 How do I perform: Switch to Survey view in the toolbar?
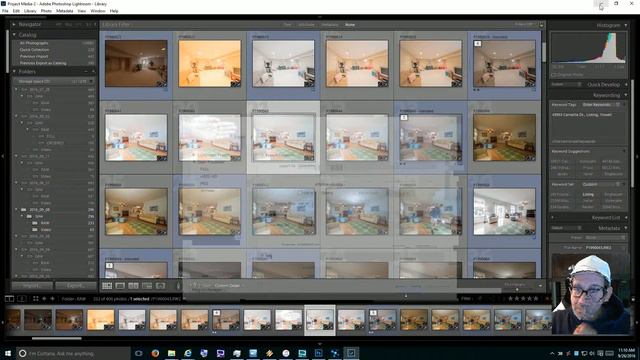click(x=147, y=286)
